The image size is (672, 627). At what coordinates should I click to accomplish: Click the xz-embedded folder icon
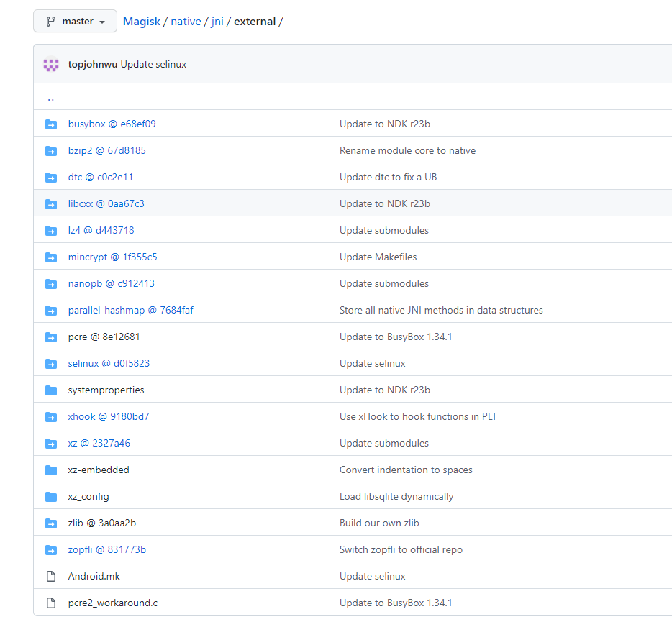50,470
